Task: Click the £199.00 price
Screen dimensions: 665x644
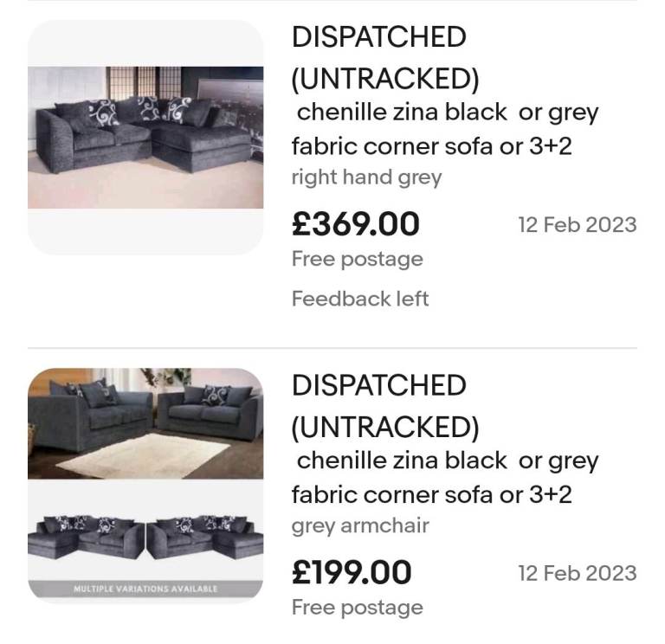Action: pyautogui.click(x=352, y=573)
